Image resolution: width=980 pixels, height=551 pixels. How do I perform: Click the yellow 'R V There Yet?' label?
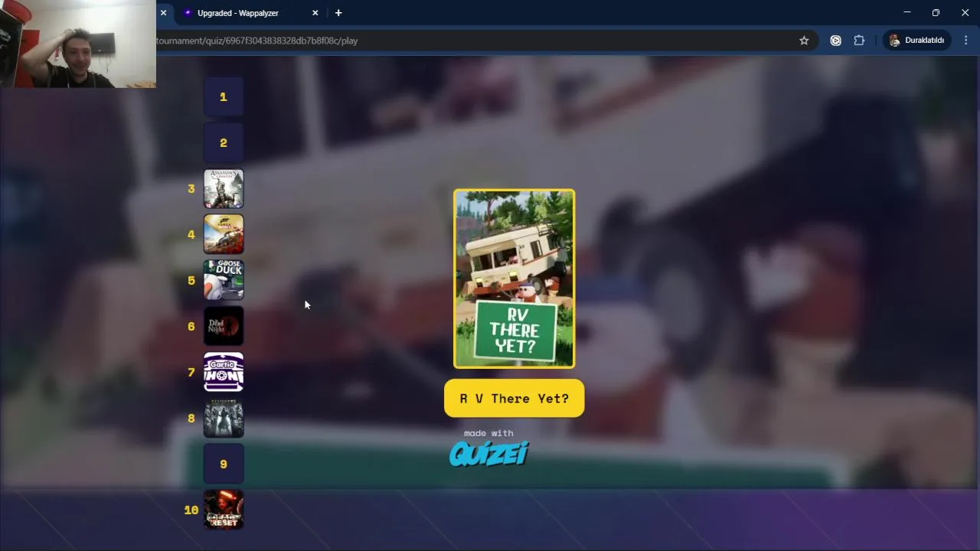point(514,398)
